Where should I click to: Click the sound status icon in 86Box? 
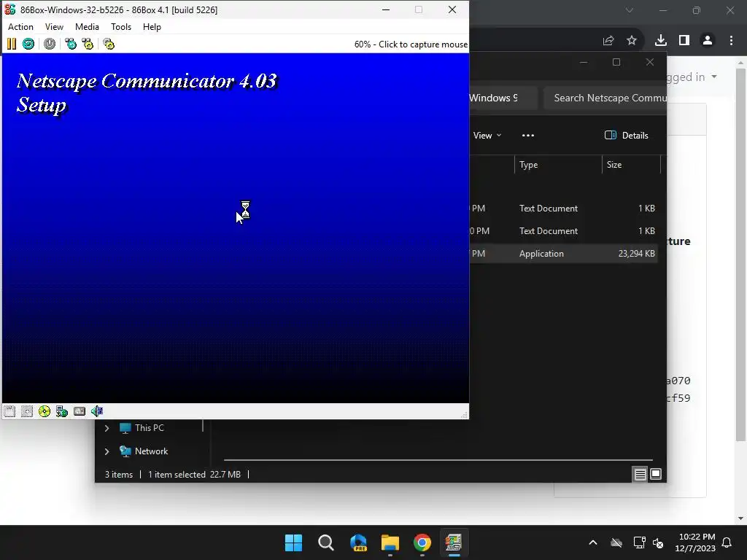coord(97,411)
